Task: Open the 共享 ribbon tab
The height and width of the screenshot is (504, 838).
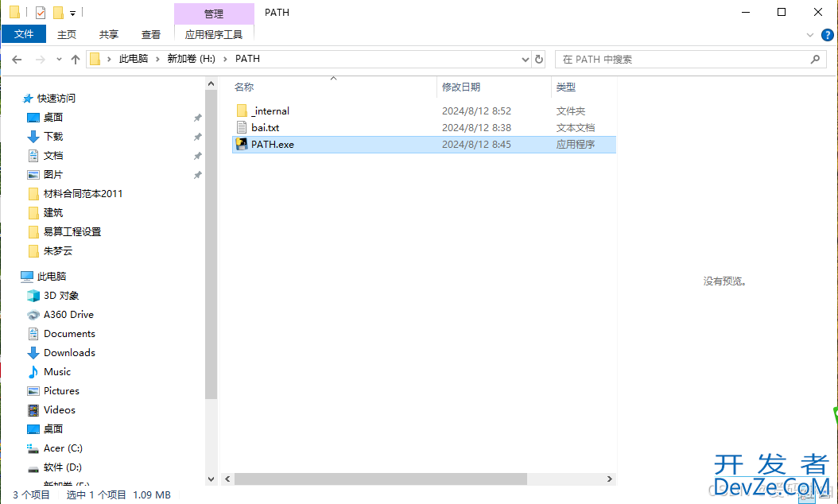Action: click(x=108, y=35)
